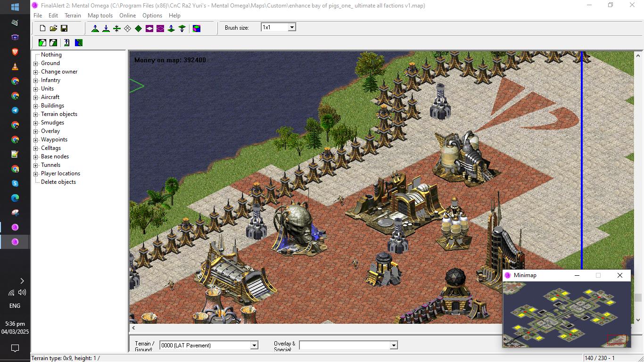Select the Base nodes tree item label
This screenshot has width=644, height=362.
[x=55, y=156]
